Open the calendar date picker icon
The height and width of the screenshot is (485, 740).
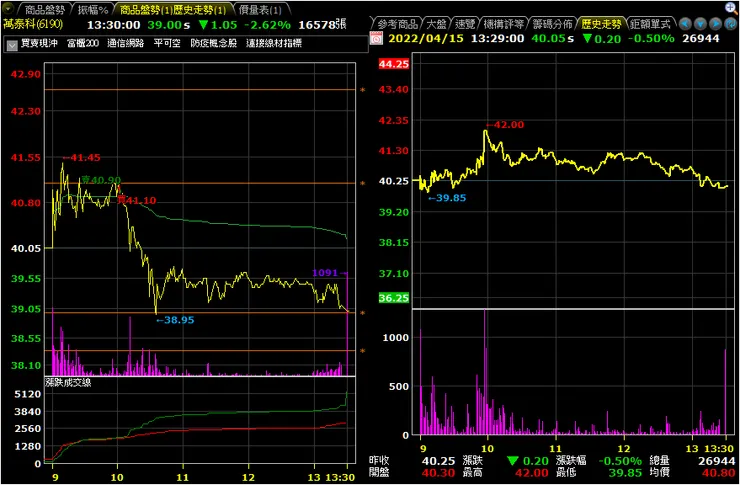376,39
